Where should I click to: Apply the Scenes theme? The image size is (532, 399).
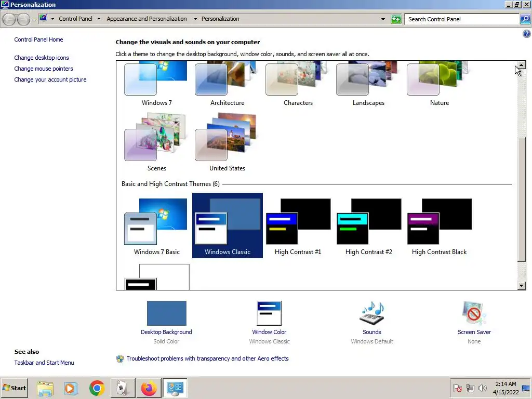tap(157, 142)
